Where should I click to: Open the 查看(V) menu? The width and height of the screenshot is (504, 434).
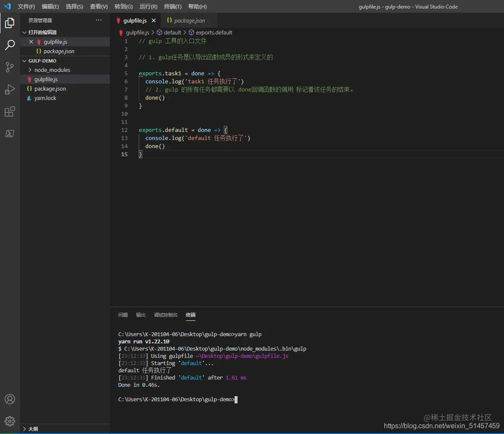click(x=99, y=6)
